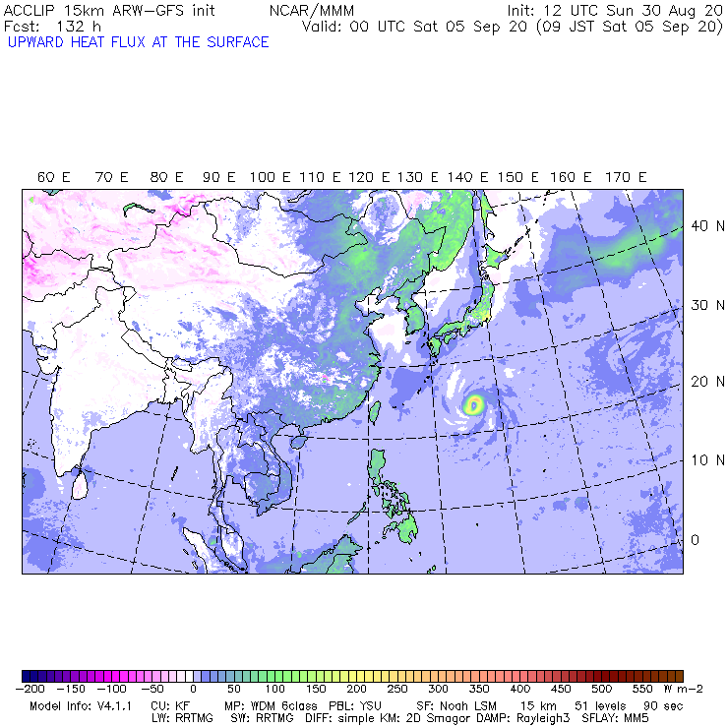The height and width of the screenshot is (728, 728).
Task: Click the '30 N' latitude label
Action: [x=707, y=305]
